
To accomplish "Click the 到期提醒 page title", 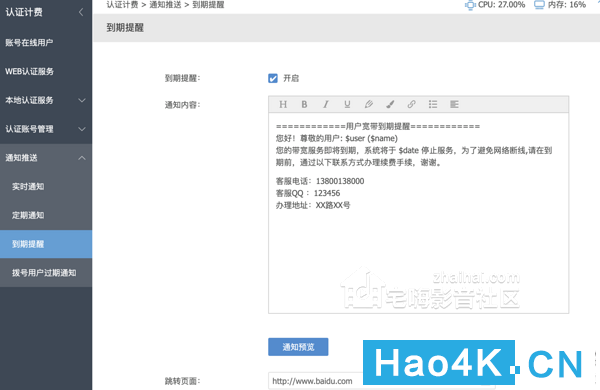I will click(125, 28).
